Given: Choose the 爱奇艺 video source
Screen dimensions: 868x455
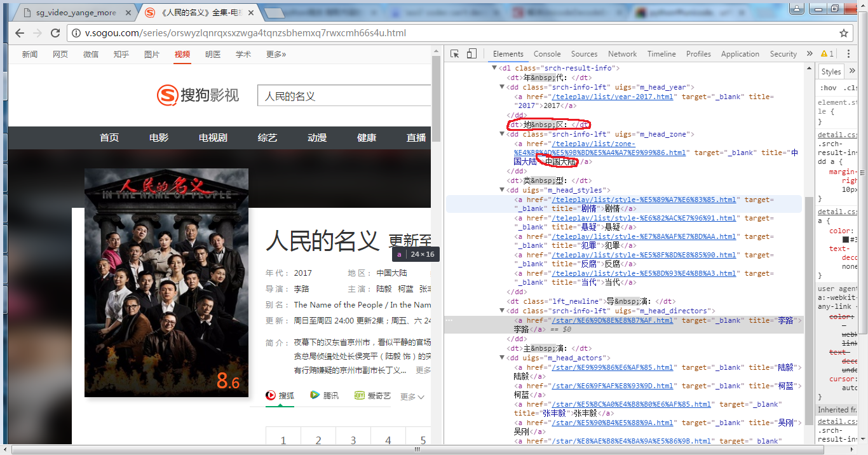Looking at the screenshot, I should pos(372,395).
